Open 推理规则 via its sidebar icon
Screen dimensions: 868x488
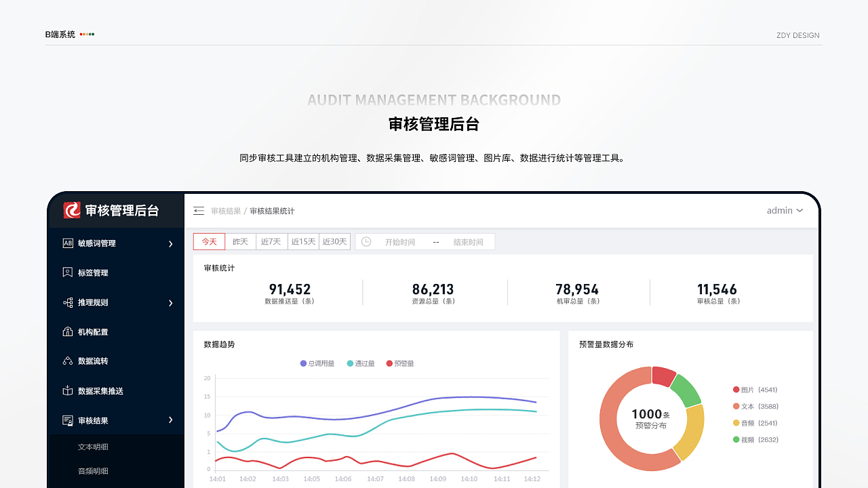[68, 303]
